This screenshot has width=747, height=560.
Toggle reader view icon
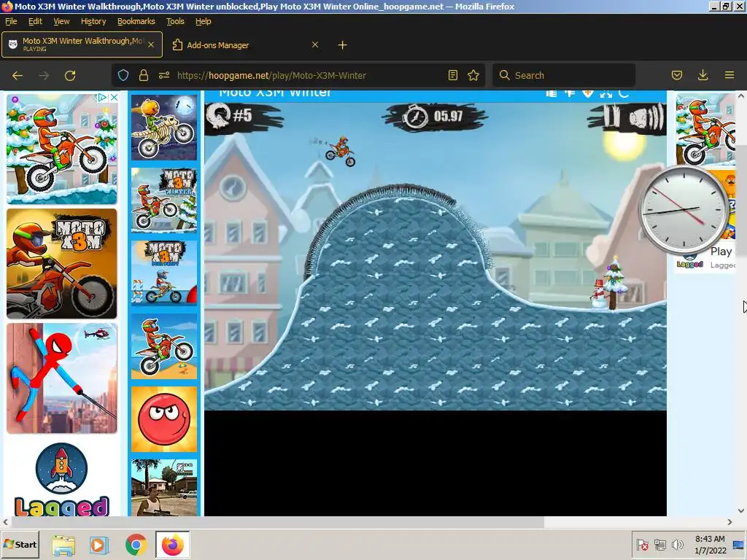[x=453, y=75]
